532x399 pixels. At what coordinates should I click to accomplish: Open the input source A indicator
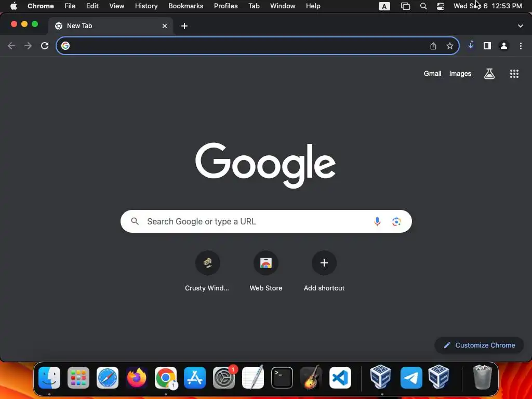tap(384, 6)
